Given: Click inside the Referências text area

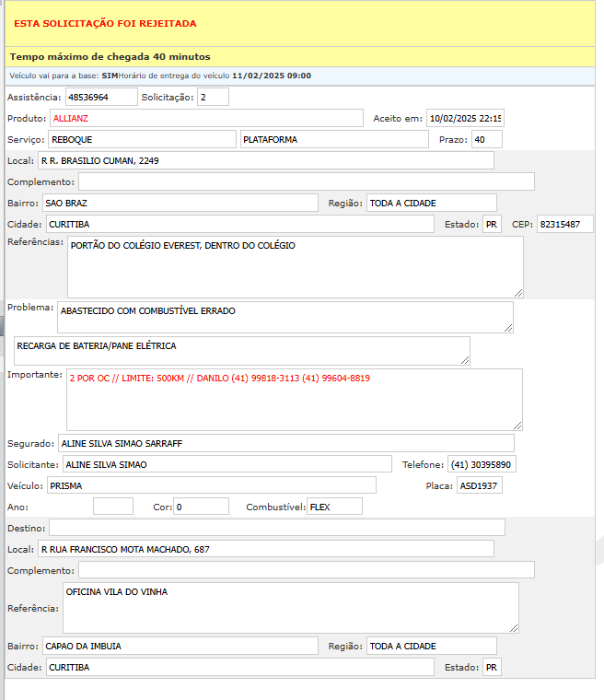Looking at the screenshot, I should [295, 267].
